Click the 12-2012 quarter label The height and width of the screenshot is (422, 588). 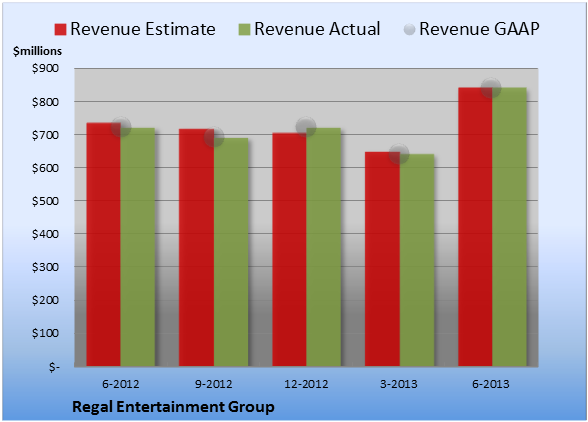pos(306,384)
